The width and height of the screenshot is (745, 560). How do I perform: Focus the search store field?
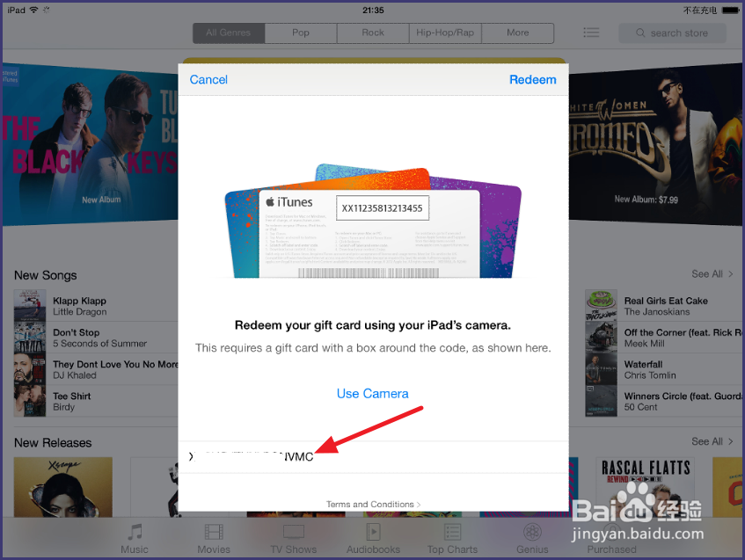click(672, 33)
